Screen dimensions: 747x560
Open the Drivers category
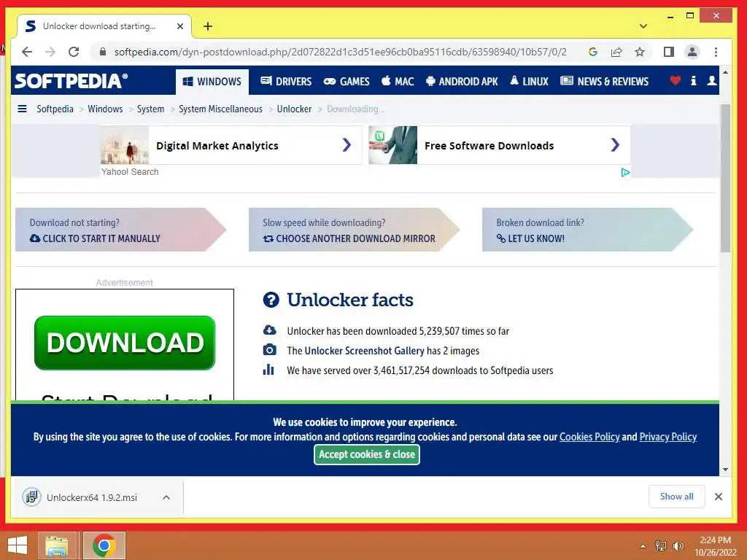(x=286, y=82)
